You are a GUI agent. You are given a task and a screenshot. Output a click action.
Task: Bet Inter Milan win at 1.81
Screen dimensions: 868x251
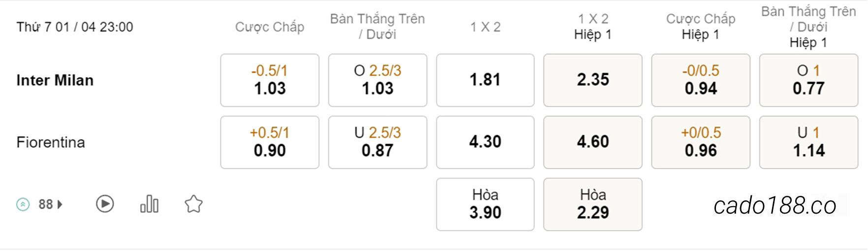(485, 80)
